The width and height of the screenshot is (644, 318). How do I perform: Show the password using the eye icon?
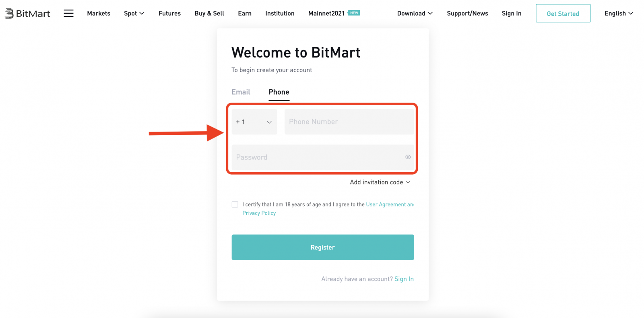point(408,157)
